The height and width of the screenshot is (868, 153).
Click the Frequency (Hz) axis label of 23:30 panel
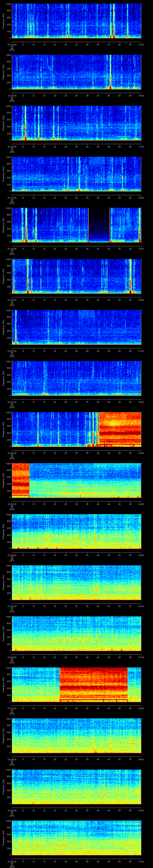point(3,837)
